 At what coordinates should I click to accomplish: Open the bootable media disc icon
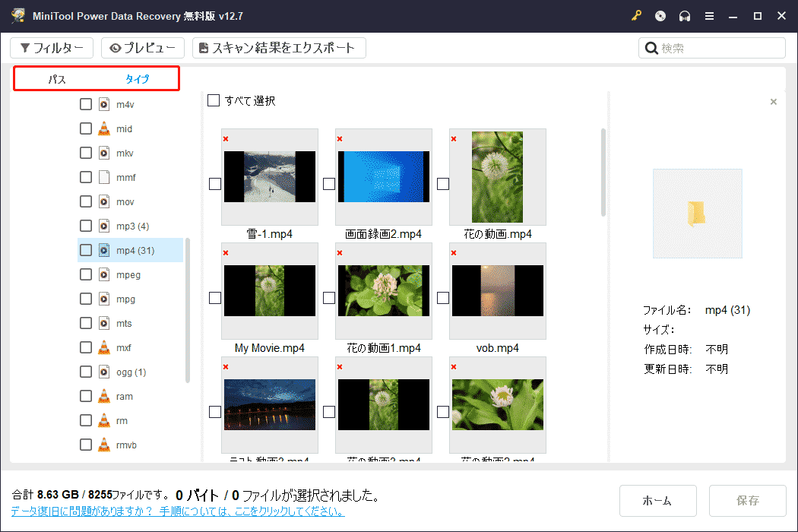pyautogui.click(x=660, y=15)
